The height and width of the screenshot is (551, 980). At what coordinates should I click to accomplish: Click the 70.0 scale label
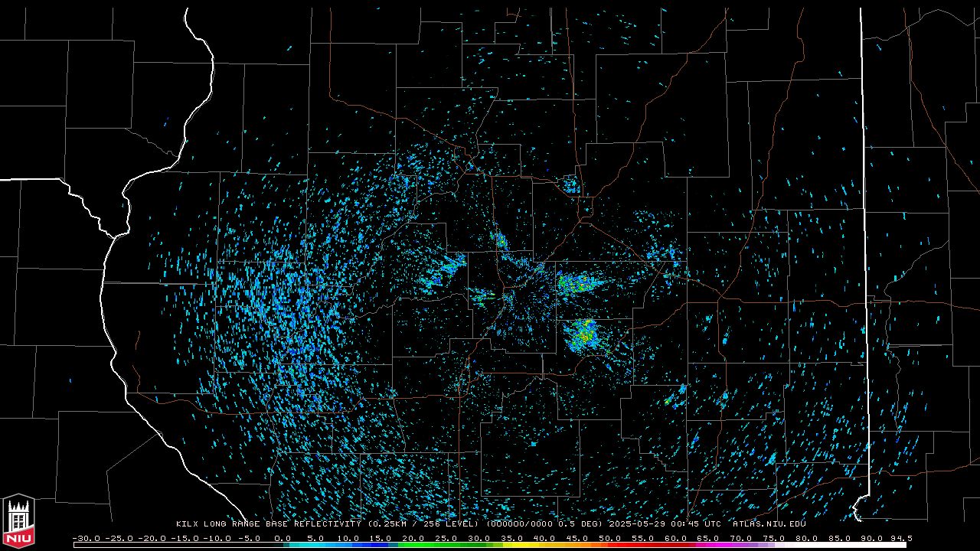(x=742, y=539)
